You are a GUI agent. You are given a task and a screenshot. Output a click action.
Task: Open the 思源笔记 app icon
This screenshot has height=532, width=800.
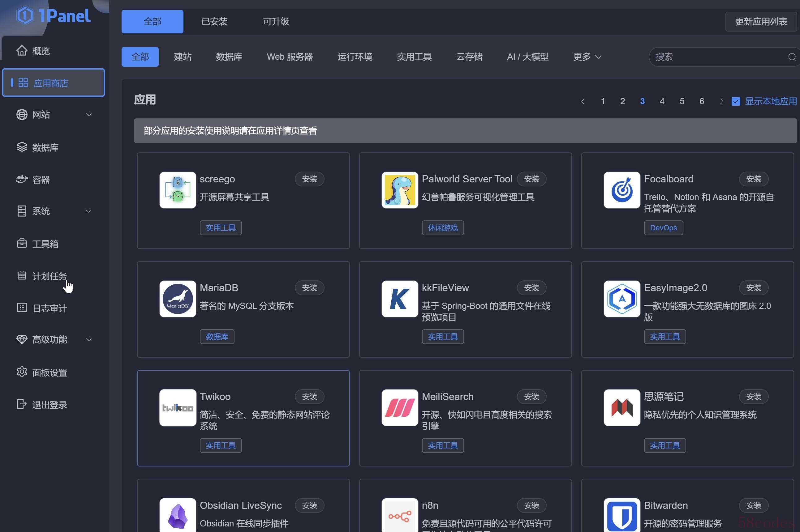[x=622, y=408]
